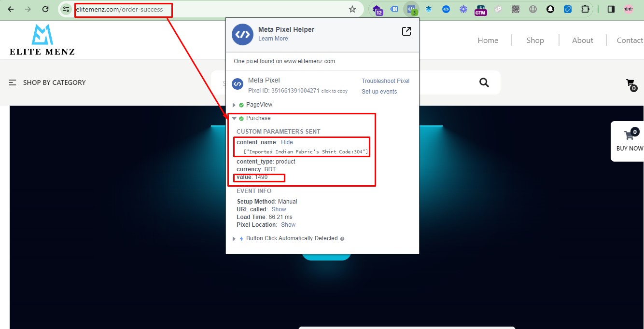644x329 pixels.
Task: Click the Troubleshoot Pixel link
Action: pos(385,81)
